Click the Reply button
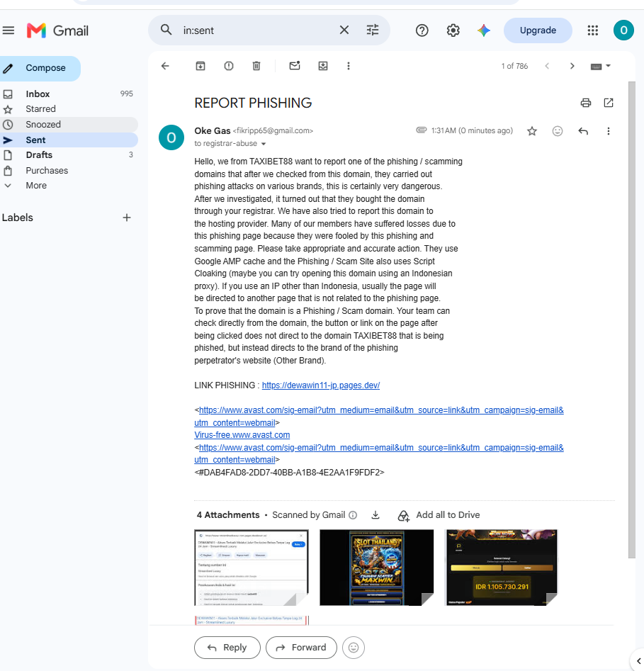This screenshot has height=671, width=644. pyautogui.click(x=227, y=648)
